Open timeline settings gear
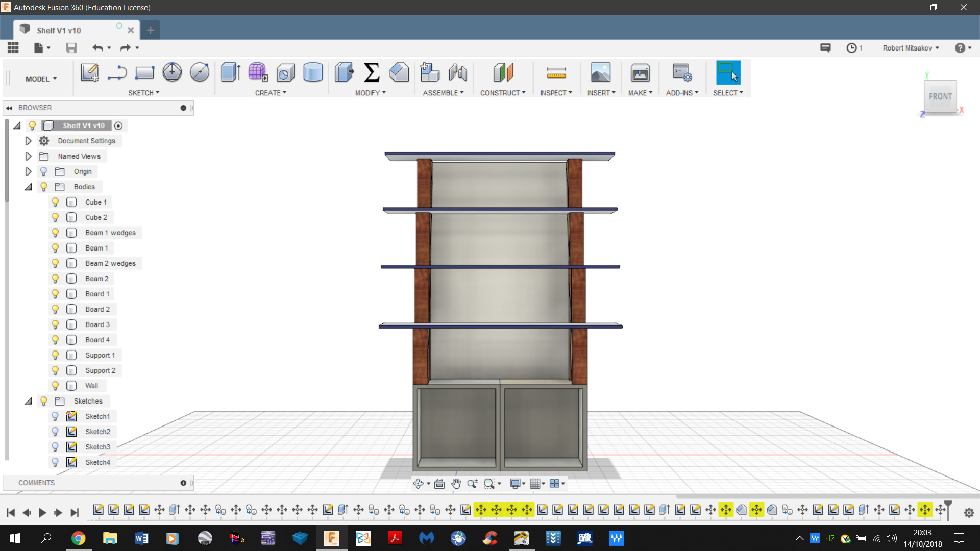980x551 pixels. (x=969, y=513)
